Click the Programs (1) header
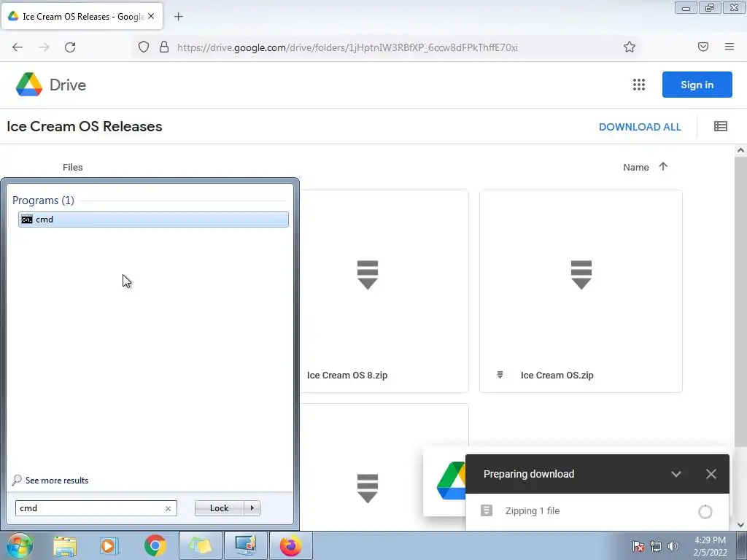Screen dimensions: 747x560 click(43, 201)
